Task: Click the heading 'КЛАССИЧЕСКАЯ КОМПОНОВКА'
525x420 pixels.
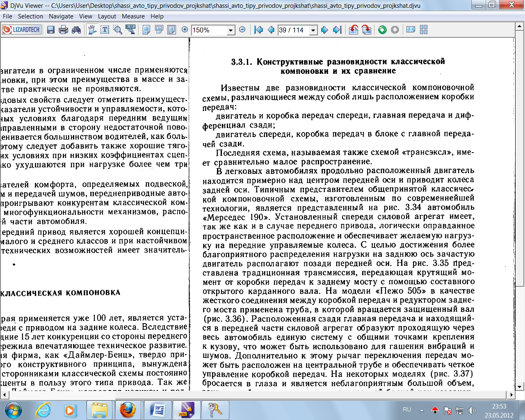Action: click(x=60, y=293)
